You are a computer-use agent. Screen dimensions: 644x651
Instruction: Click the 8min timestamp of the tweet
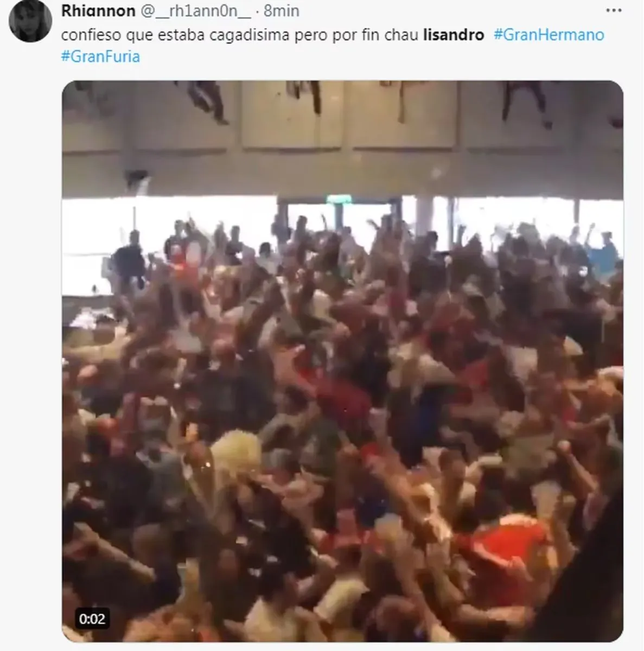coord(282,10)
